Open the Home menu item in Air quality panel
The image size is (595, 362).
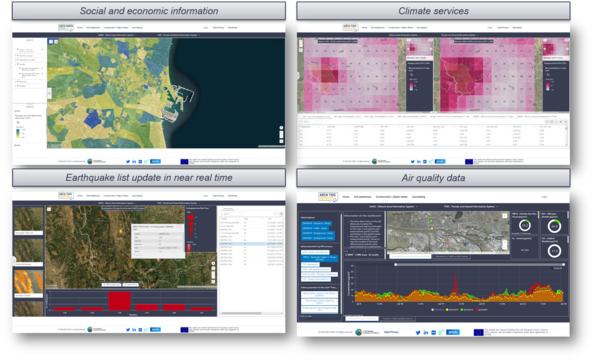point(346,197)
